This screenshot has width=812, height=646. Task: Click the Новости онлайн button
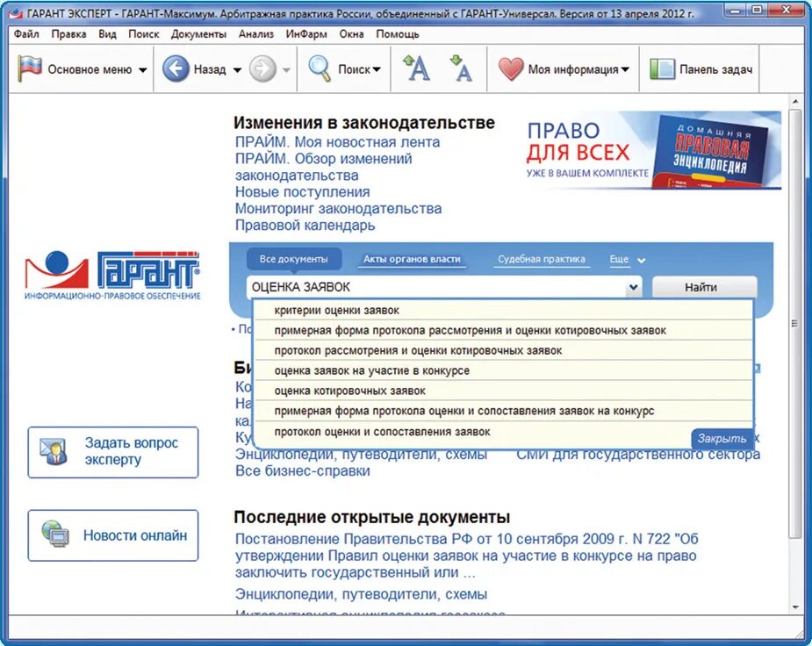(x=113, y=535)
